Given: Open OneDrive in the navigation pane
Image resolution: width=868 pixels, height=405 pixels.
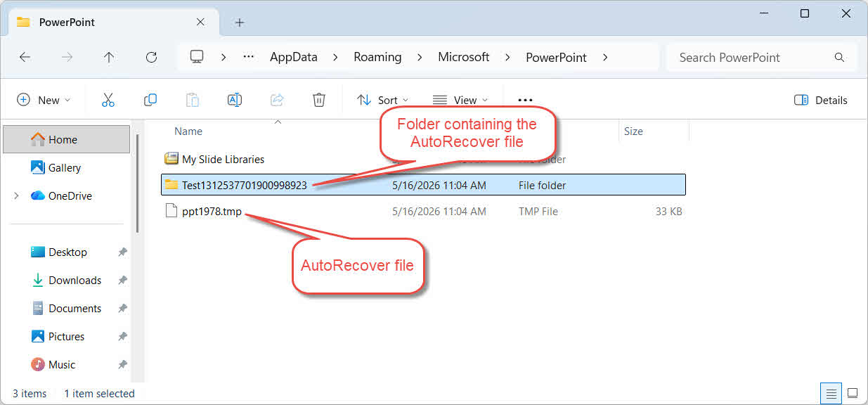Looking at the screenshot, I should [70, 195].
